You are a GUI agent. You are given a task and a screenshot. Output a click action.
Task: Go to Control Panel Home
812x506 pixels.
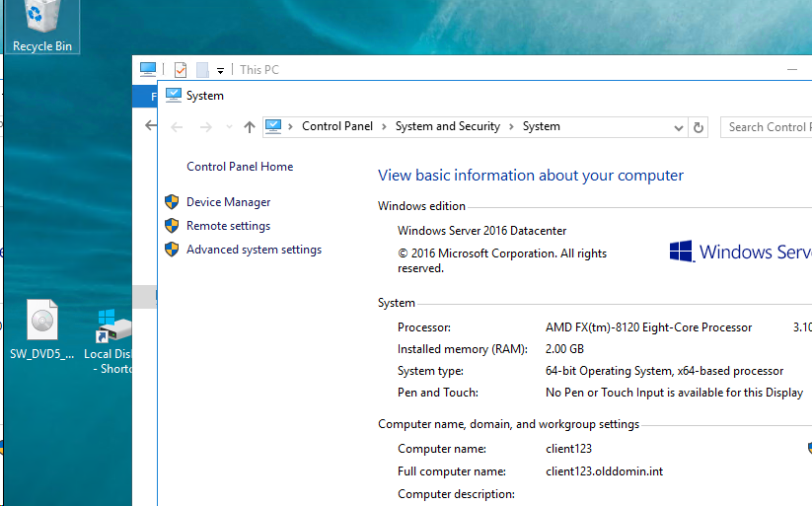click(x=240, y=167)
